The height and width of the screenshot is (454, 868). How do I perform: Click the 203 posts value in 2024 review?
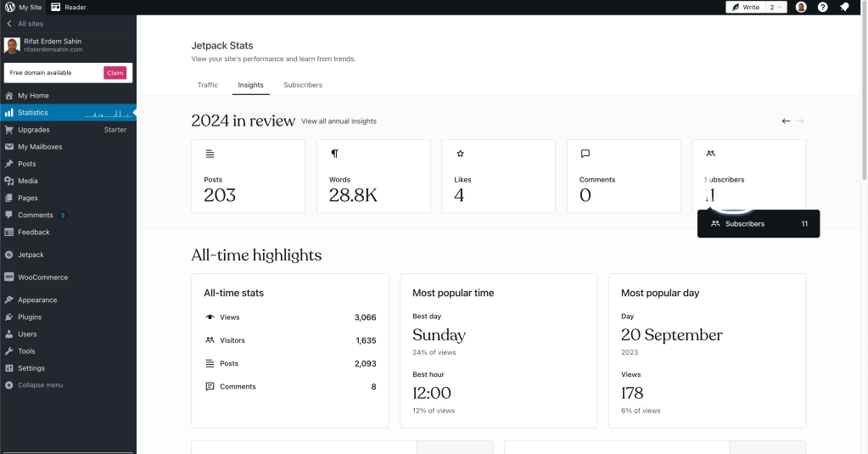(x=220, y=195)
